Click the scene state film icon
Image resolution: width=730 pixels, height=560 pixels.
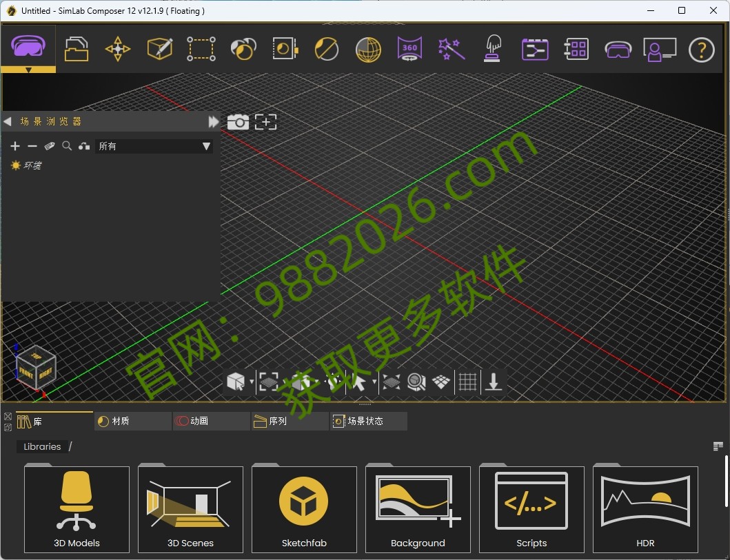285,49
